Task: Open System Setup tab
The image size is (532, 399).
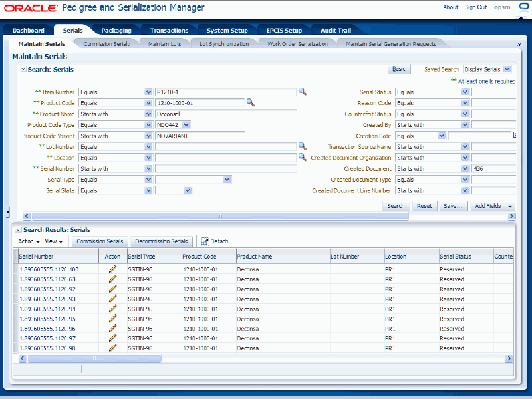Action: click(x=227, y=30)
